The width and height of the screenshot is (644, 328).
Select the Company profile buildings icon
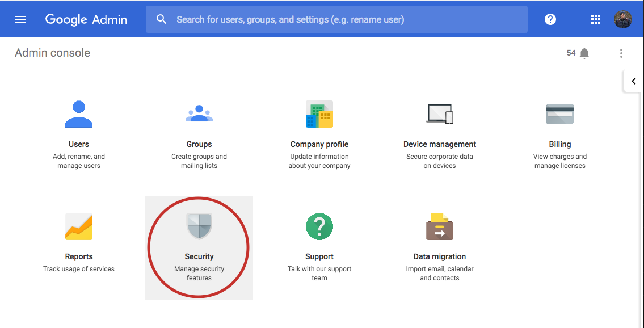pyautogui.click(x=319, y=114)
